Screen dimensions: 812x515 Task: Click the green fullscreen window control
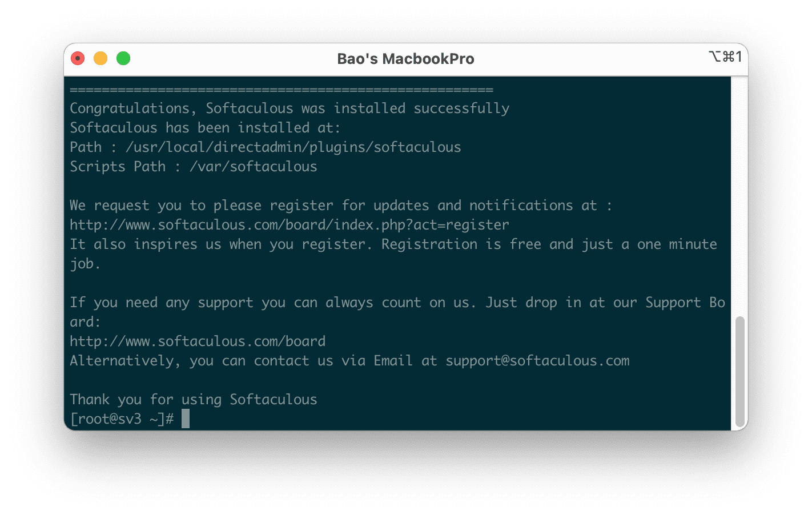point(123,58)
